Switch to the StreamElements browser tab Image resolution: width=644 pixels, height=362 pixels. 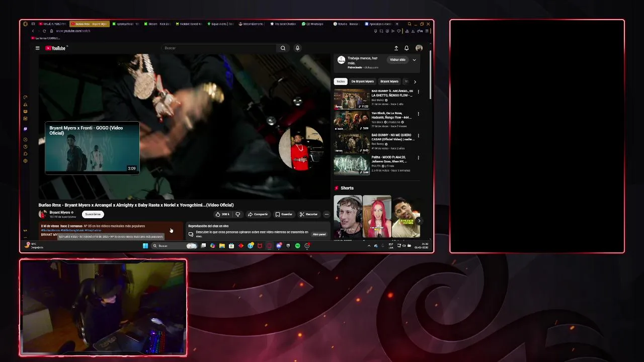click(x=252, y=24)
